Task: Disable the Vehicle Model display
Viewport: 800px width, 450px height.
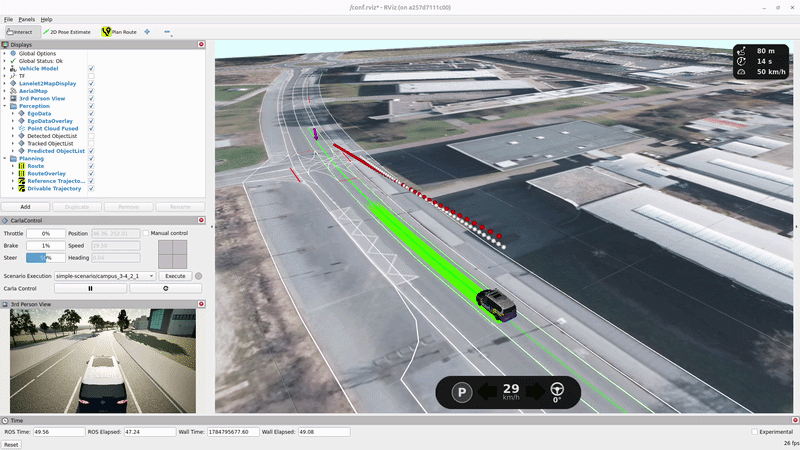Action: tap(91, 68)
